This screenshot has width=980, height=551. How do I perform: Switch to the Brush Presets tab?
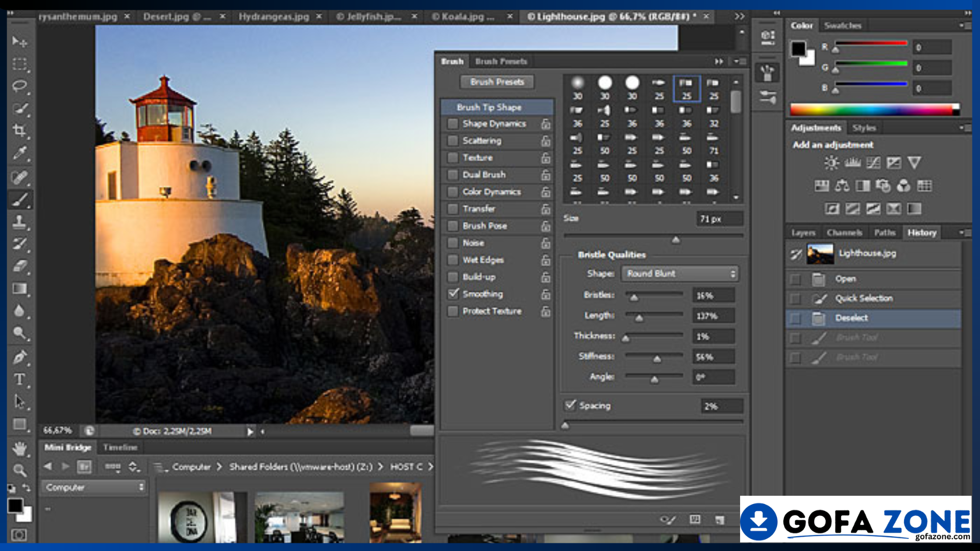pyautogui.click(x=501, y=62)
